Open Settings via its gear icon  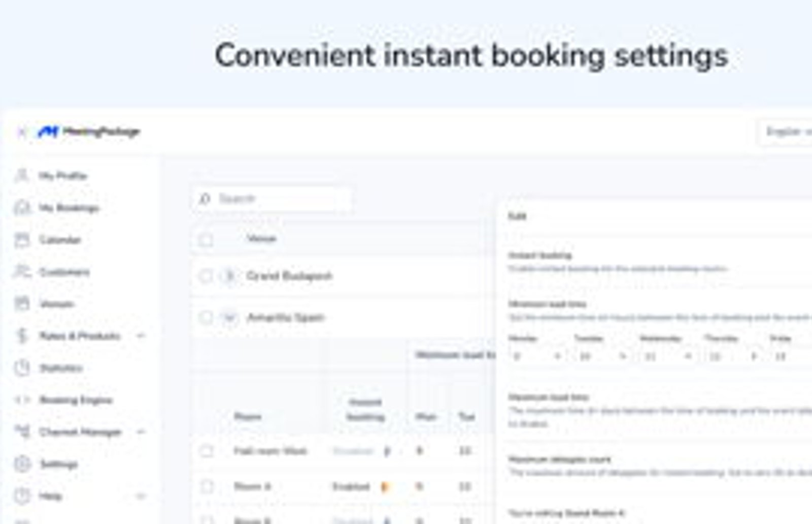click(22, 464)
